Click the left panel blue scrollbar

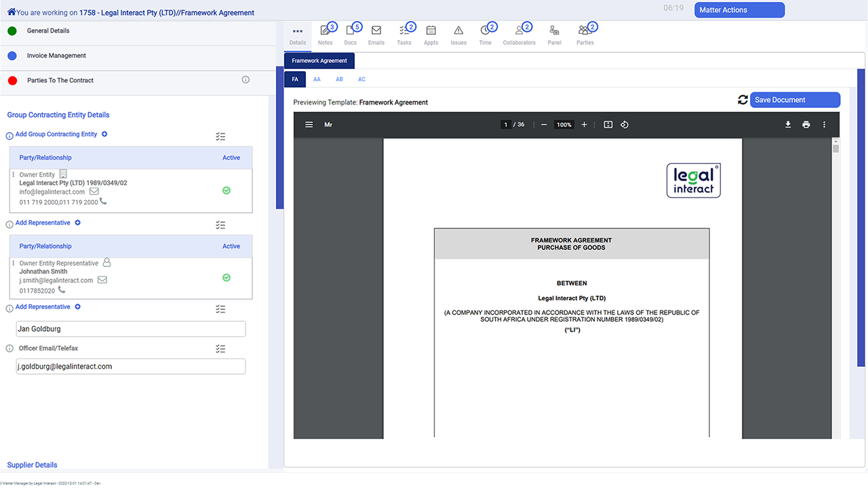point(279,138)
